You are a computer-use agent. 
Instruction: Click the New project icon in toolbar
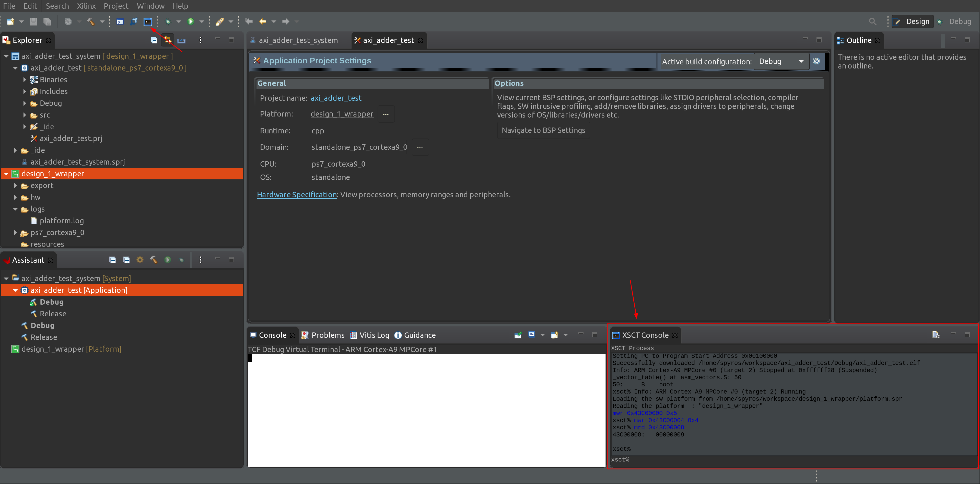[x=10, y=21]
